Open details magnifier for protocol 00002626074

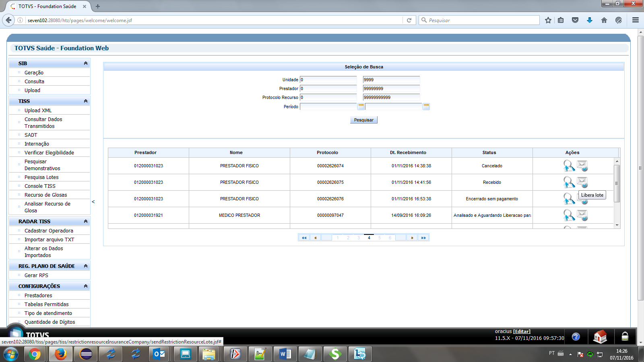(569, 166)
